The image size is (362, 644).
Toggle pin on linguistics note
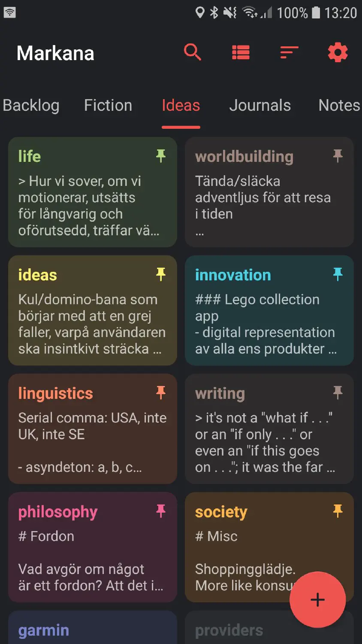(x=161, y=392)
